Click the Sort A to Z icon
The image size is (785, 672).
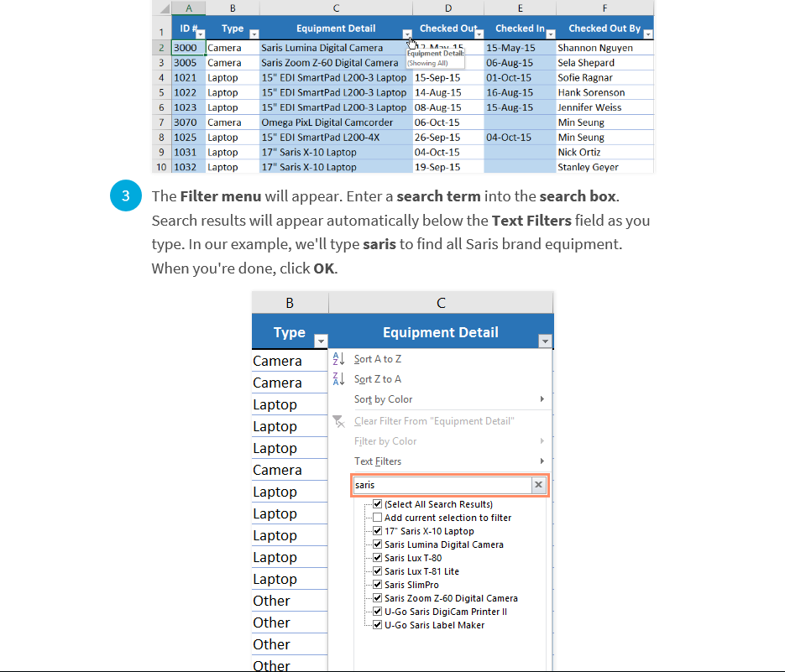(x=338, y=359)
